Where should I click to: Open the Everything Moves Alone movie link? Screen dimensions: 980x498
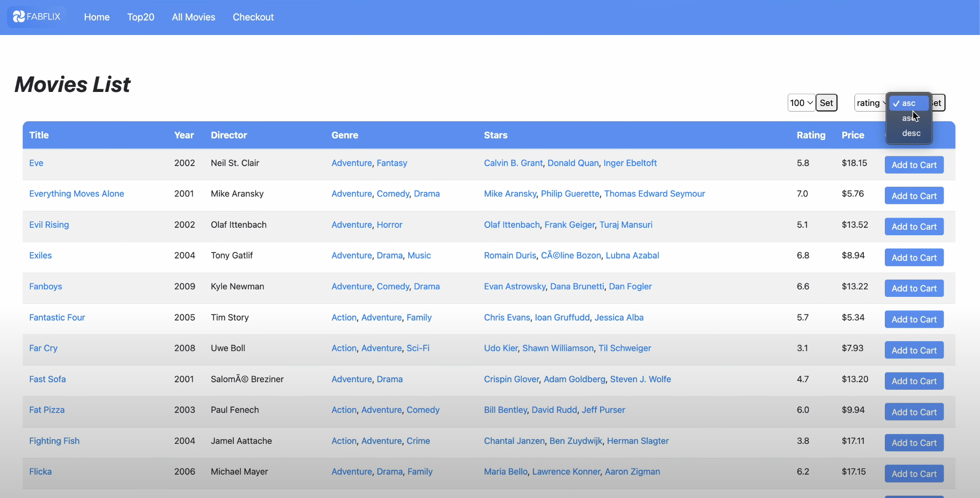[77, 194]
